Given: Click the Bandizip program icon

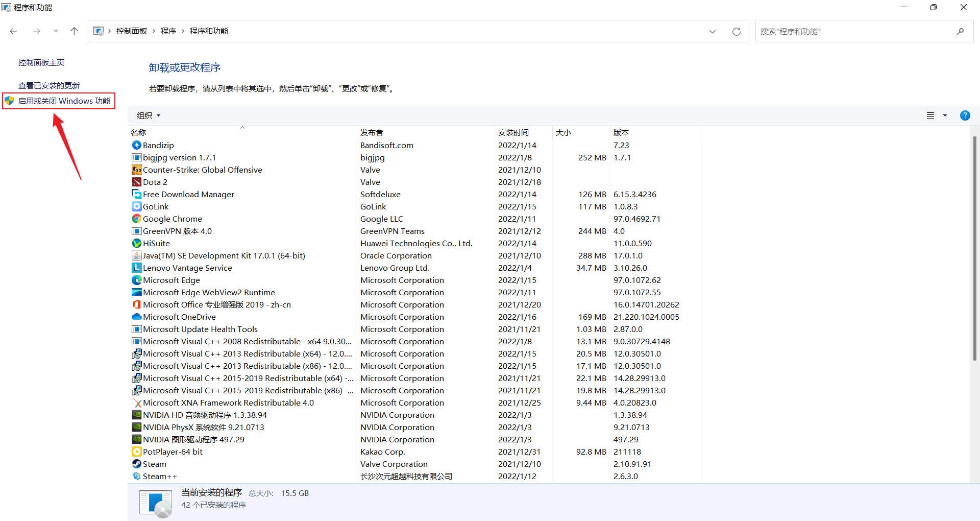Looking at the screenshot, I should (x=136, y=145).
